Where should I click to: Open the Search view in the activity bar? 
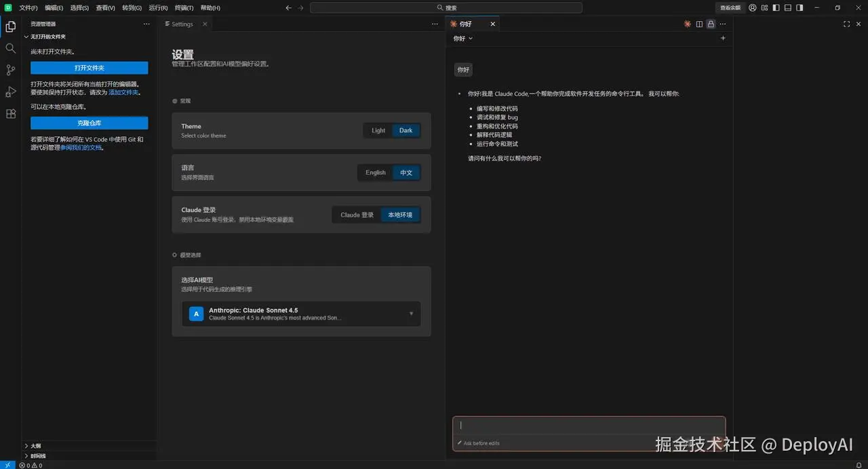(10, 49)
